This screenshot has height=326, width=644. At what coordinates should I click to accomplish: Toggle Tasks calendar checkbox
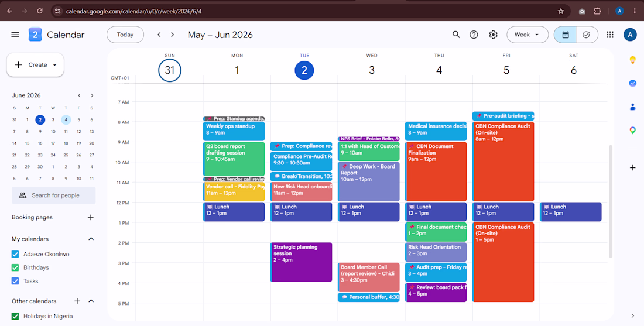[x=15, y=282]
